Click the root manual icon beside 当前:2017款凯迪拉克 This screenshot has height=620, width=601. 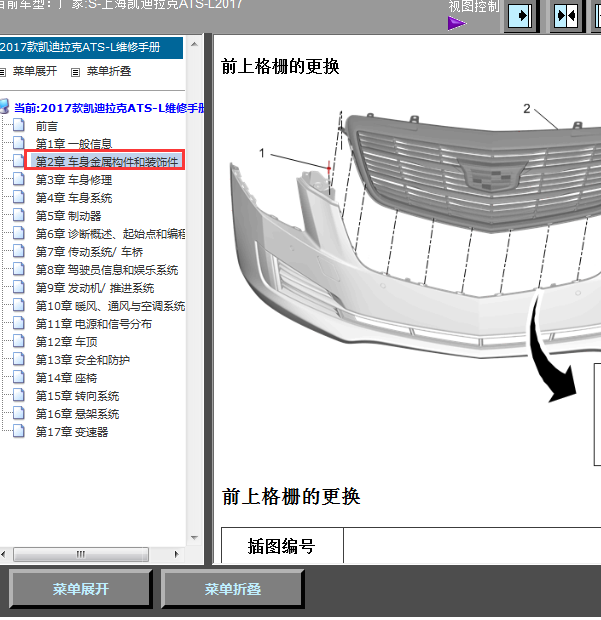tap(4, 106)
